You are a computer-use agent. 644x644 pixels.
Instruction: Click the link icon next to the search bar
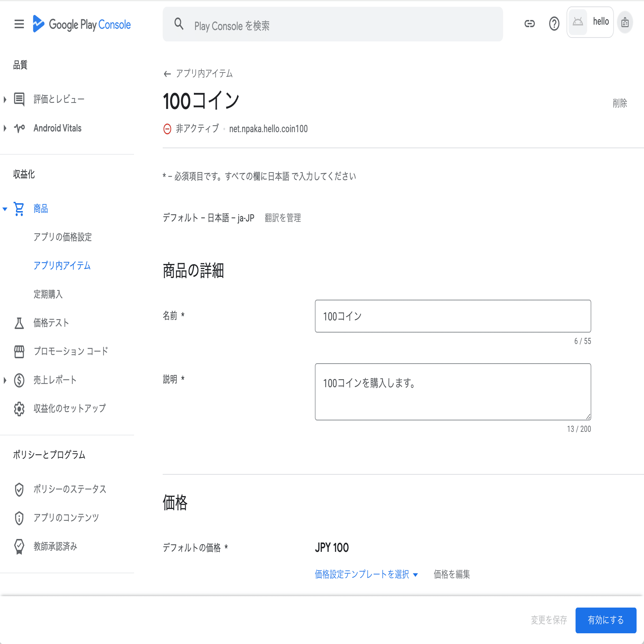(529, 24)
